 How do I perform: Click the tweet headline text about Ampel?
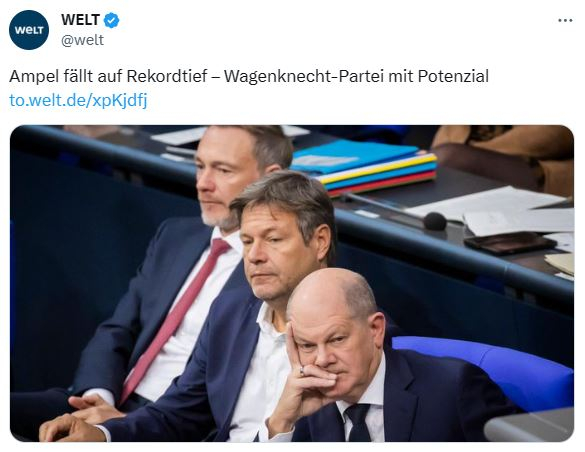(x=249, y=76)
